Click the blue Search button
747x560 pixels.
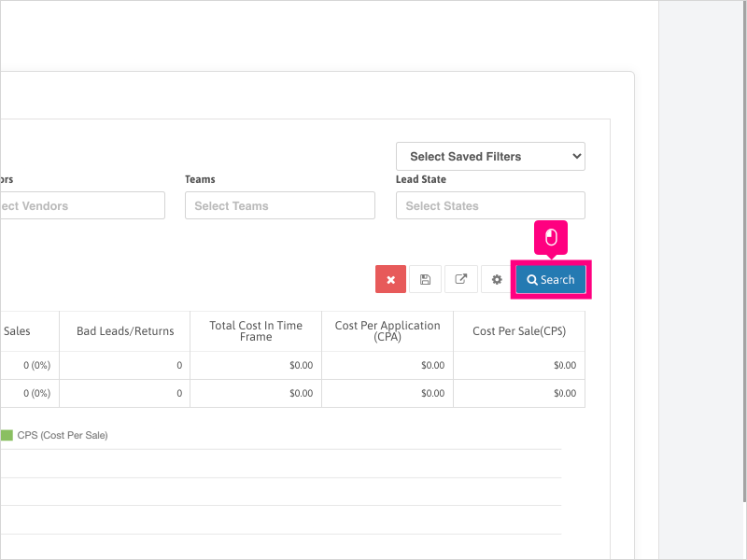tap(551, 279)
